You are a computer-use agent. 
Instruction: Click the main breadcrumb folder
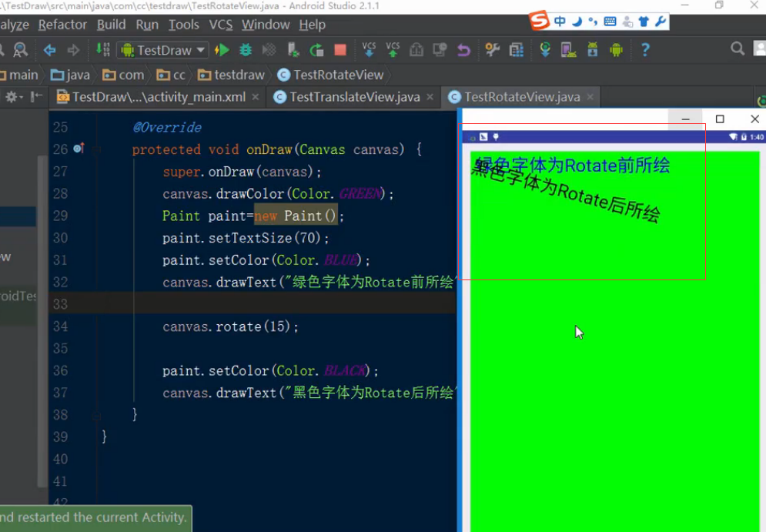[x=19, y=75]
